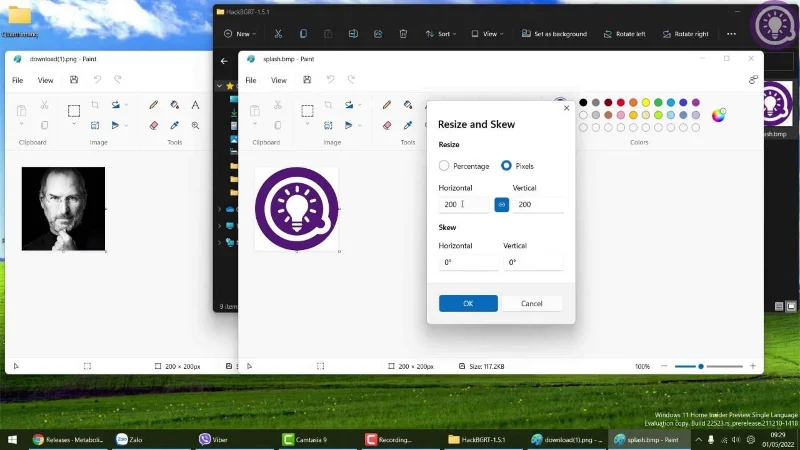The height and width of the screenshot is (450, 800).
Task: Click Cancel in Resize and Skew
Action: point(532,304)
